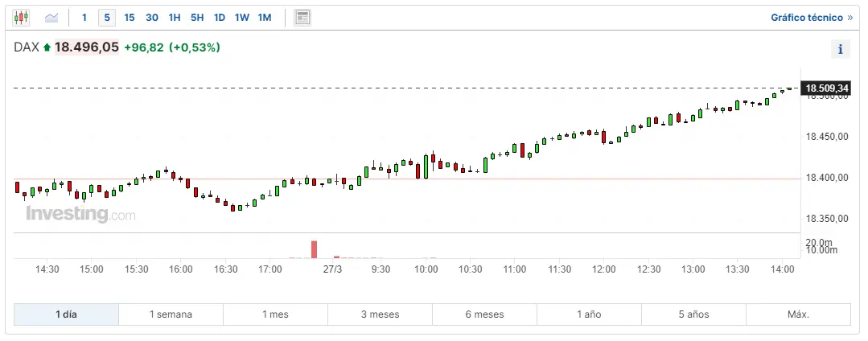868x341 pixels.
Task: Click the info icon beside the chart
Action: click(x=840, y=49)
